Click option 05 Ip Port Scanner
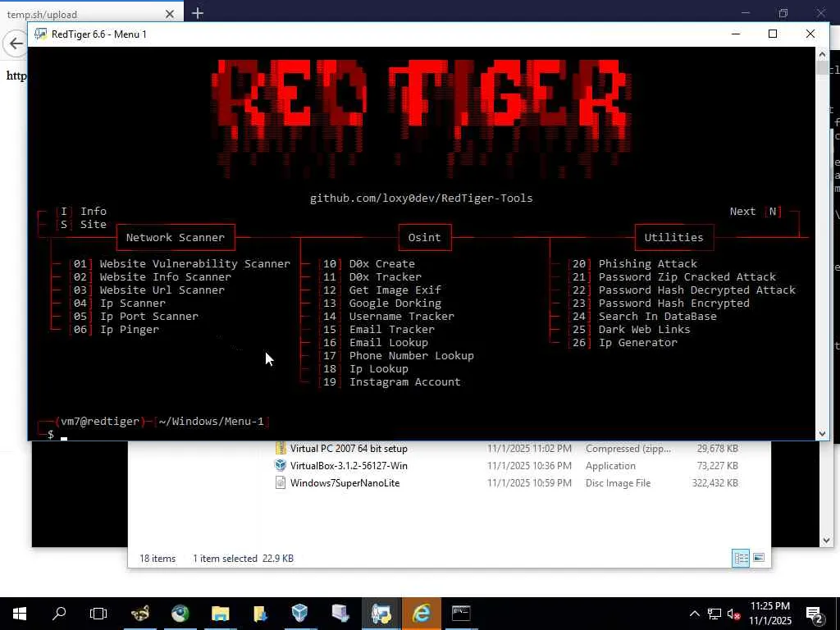The height and width of the screenshot is (630, 840). (x=134, y=316)
